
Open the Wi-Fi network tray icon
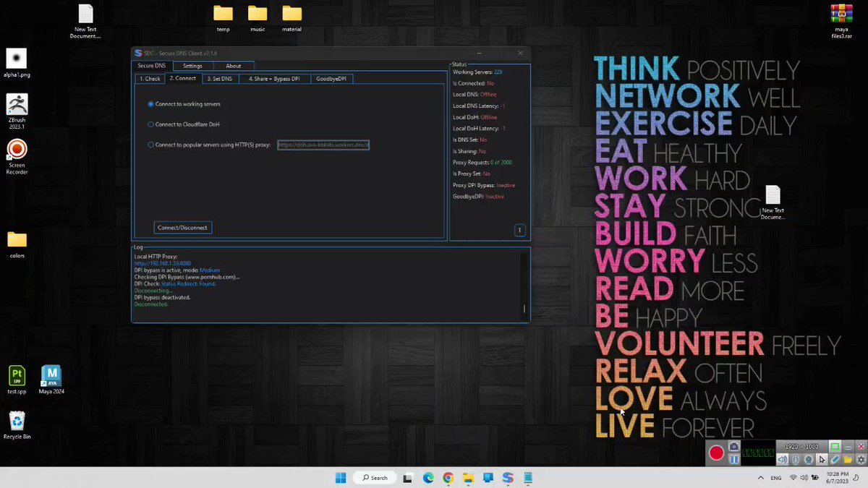click(793, 478)
